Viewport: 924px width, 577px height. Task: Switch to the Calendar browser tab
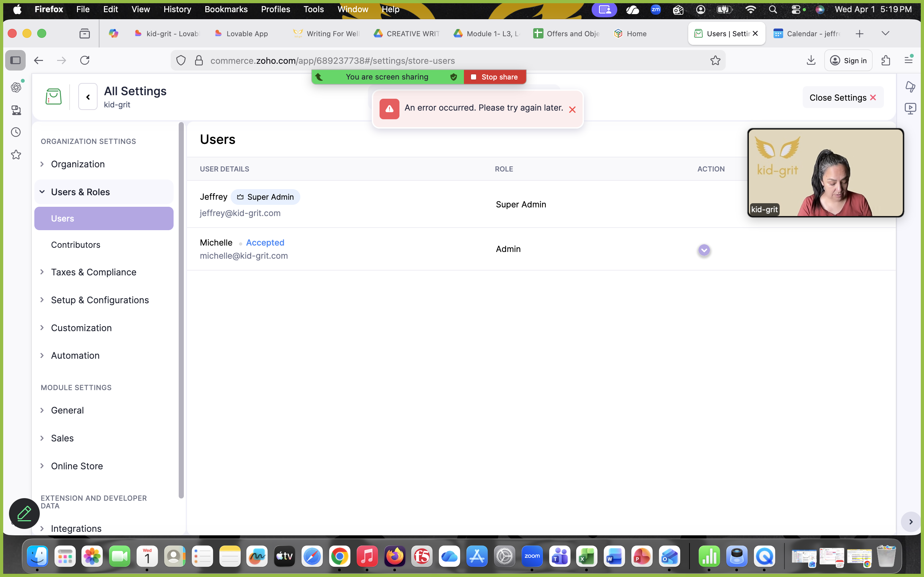click(x=806, y=34)
